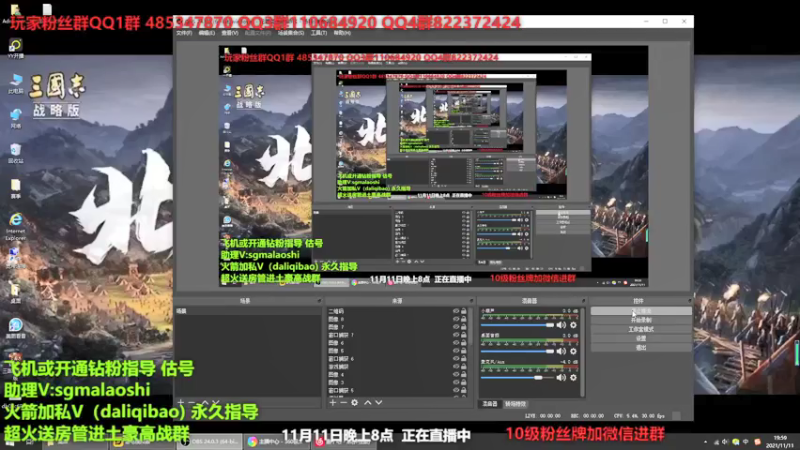The image size is (800, 450).
Task: Toggle visibility eye of 窗口捕获 5 source
Action: click(456, 390)
